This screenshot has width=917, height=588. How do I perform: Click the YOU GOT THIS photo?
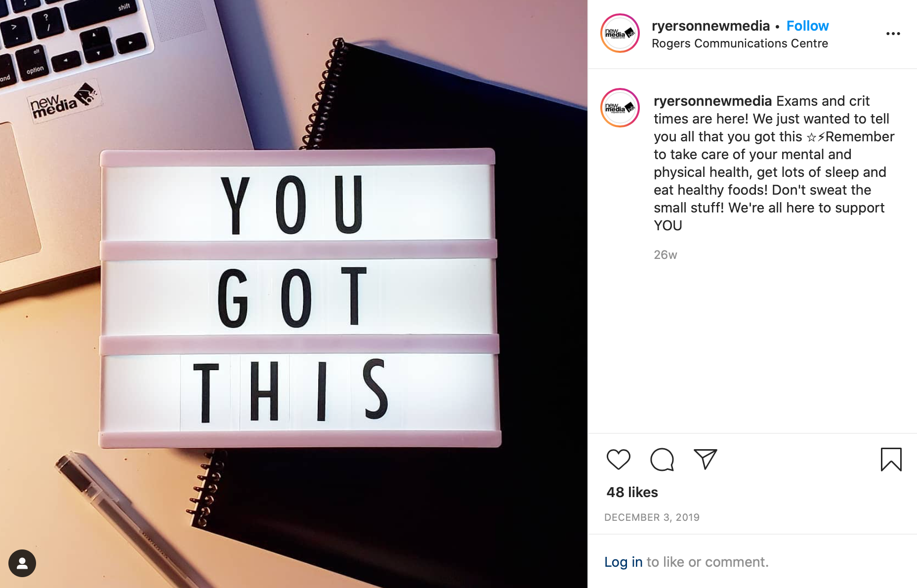[293, 294]
